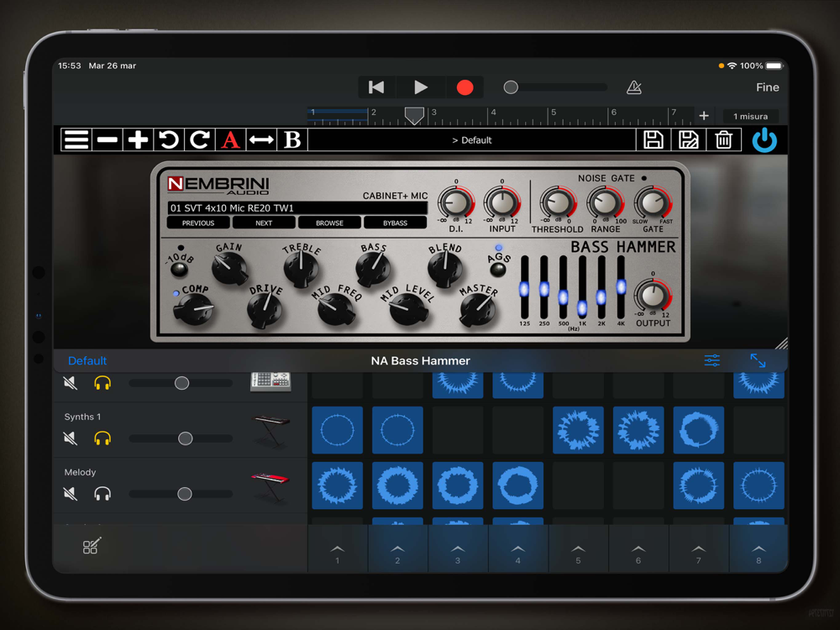Screen dimensions: 840x630
Task: Trigger column 5 with its chevron
Action: [x=578, y=549]
